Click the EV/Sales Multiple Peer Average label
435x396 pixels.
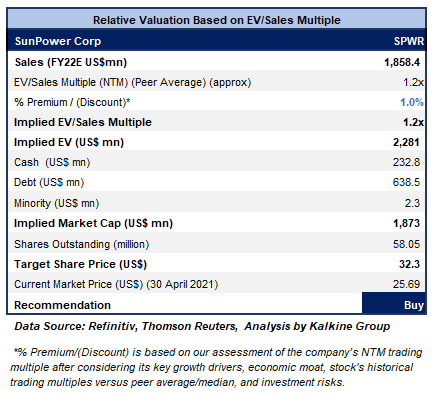(132, 82)
